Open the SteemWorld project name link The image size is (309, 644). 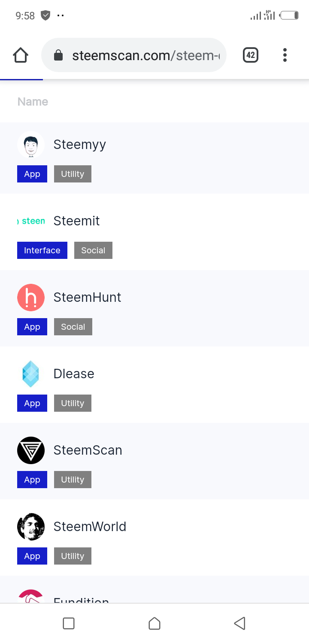click(90, 527)
